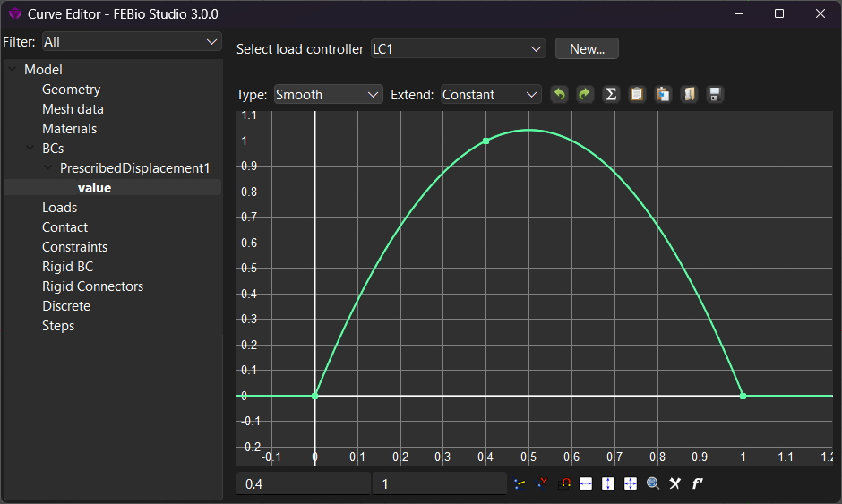Collapse the PrescribedDisplacement1 node
The image size is (842, 504).
(48, 167)
